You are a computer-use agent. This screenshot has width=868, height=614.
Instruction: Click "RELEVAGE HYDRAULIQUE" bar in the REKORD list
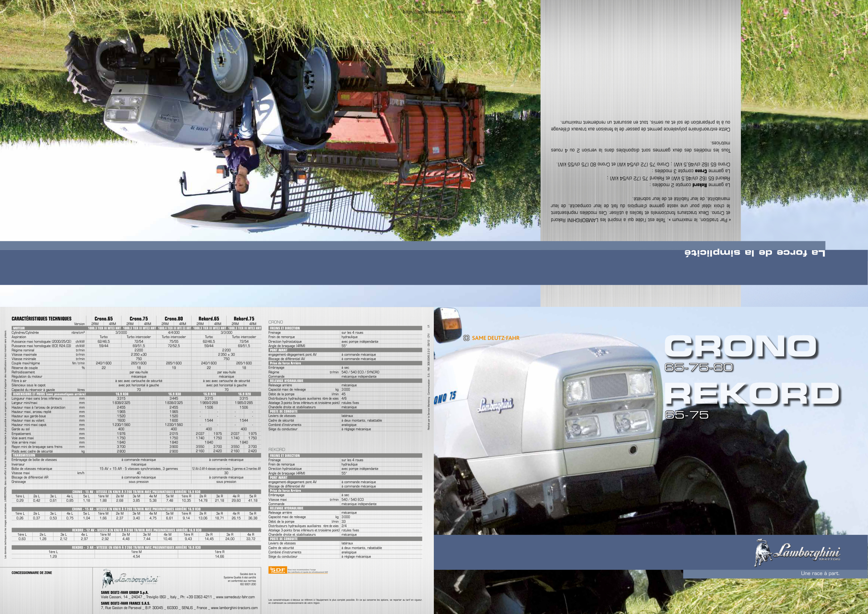345,508
